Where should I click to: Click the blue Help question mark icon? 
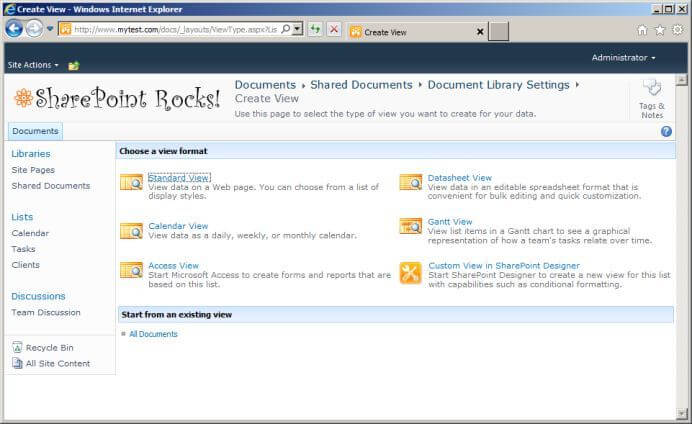pos(666,131)
